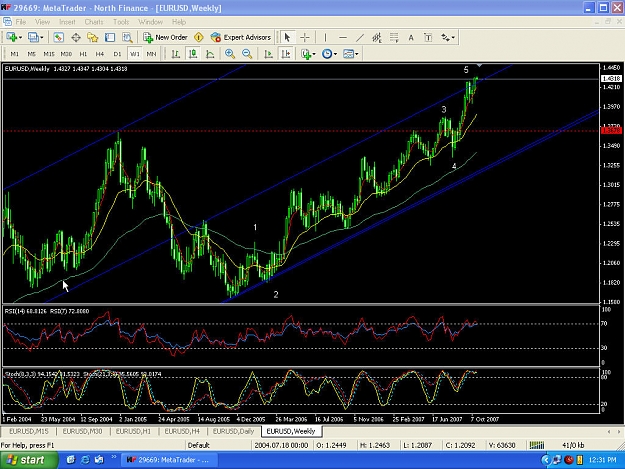Open the Strategy Tester magnifier icon
This screenshot has width=625, height=469.
pyautogui.click(x=127, y=37)
